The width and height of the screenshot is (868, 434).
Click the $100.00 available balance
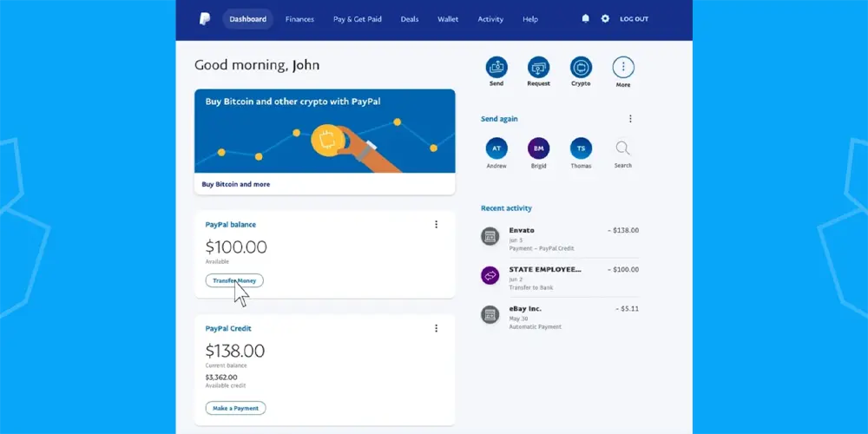(236, 247)
